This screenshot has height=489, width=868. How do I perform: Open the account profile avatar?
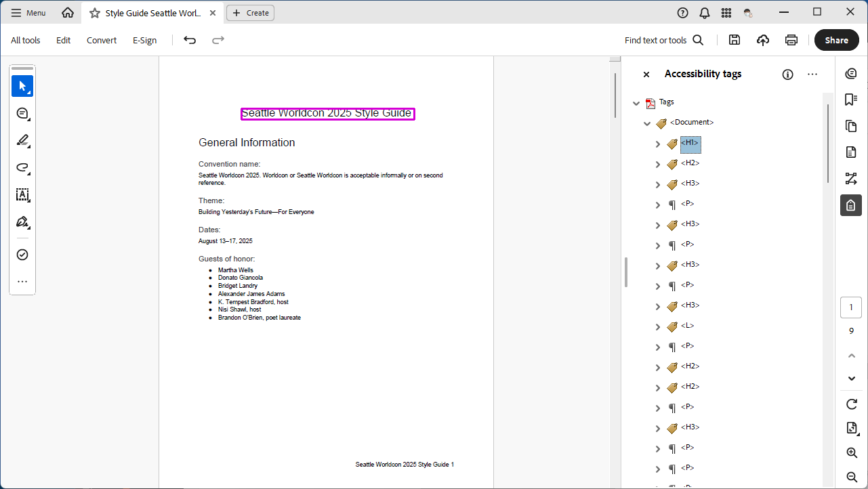(748, 13)
